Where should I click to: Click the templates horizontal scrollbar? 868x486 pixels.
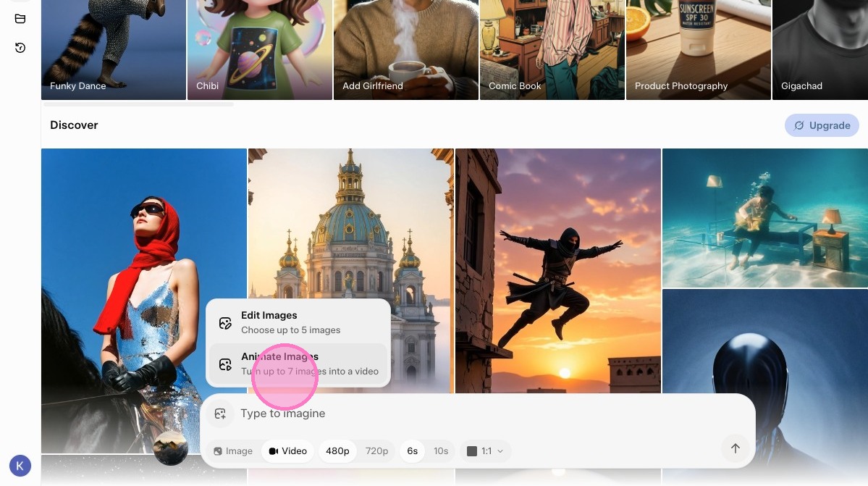(x=138, y=104)
